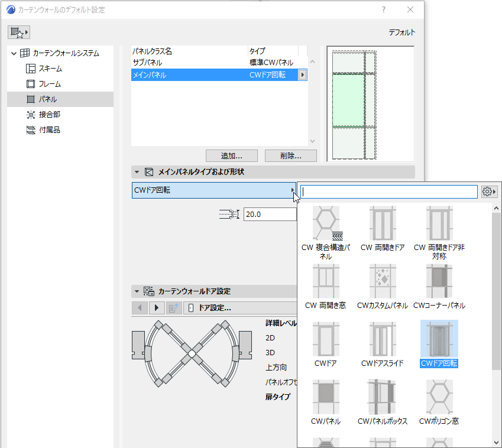This screenshot has width=502, height=448.
Task: Collapse メインパネルタイプおよび形状 section
Action: pos(137,172)
